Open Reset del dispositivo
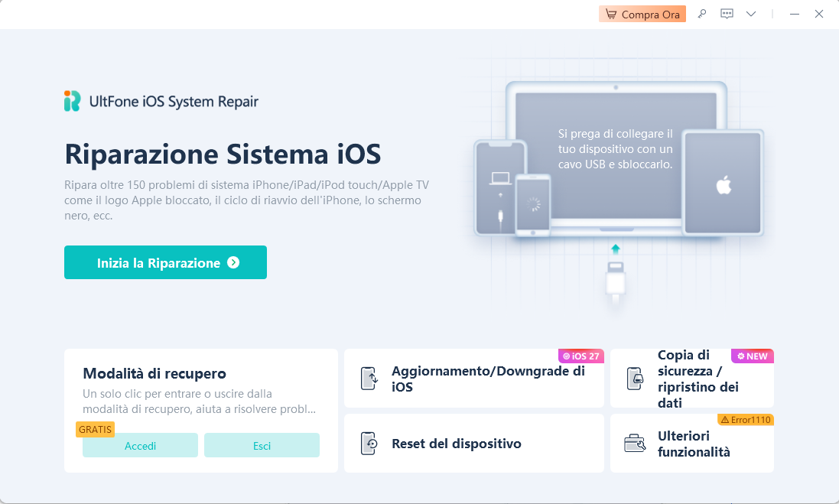The height and width of the screenshot is (504, 839). [x=474, y=443]
